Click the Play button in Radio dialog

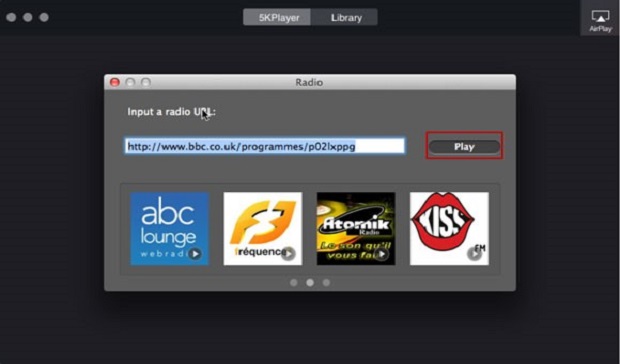point(464,147)
